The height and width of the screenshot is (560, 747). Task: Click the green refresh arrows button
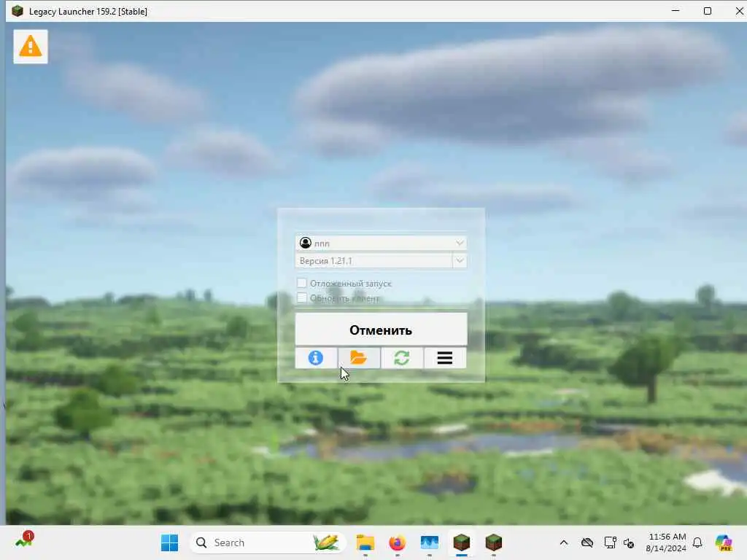click(402, 357)
